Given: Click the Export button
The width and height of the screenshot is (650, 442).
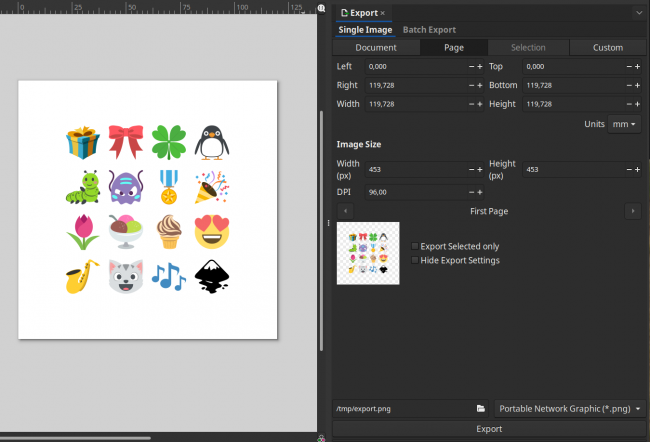Looking at the screenshot, I should 489,429.
